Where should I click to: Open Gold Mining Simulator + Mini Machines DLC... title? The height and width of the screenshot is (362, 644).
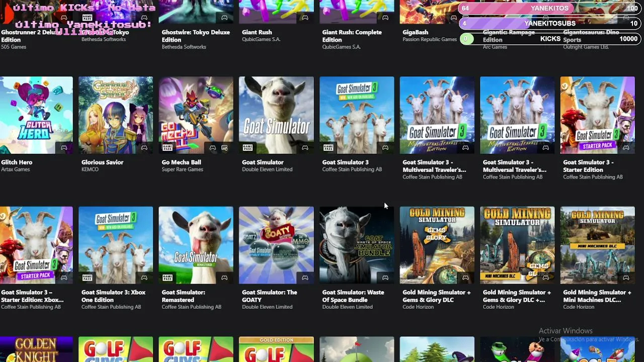click(597, 296)
